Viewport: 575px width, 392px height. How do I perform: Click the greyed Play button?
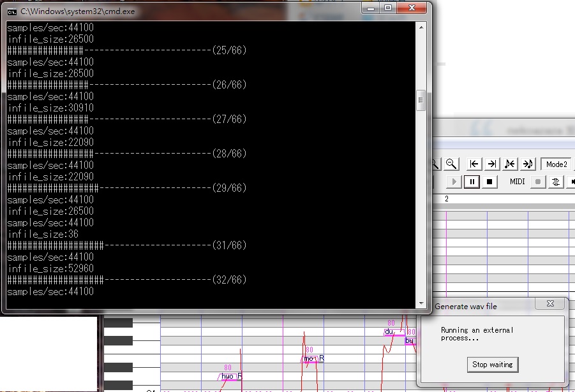tap(454, 182)
